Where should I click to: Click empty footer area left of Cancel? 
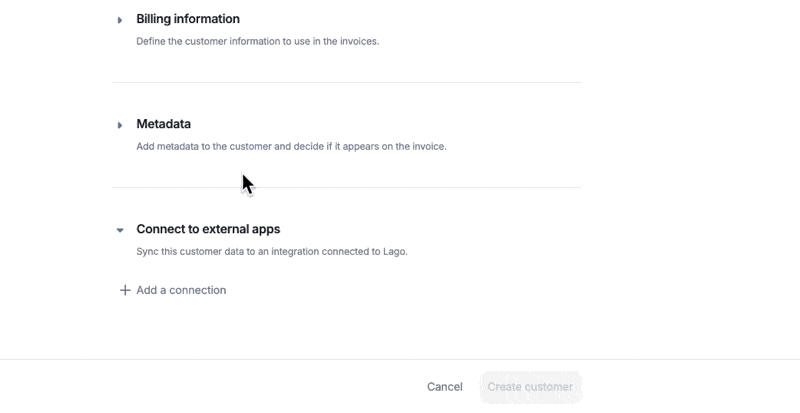coord(200,387)
